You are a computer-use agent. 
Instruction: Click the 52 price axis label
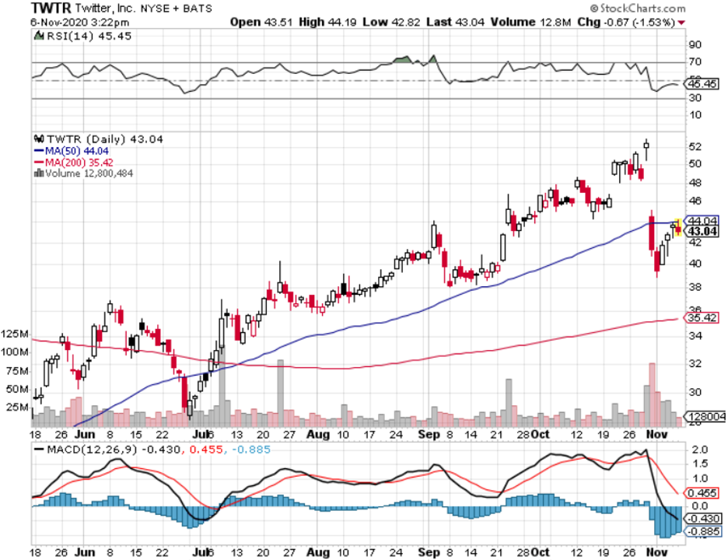click(695, 147)
